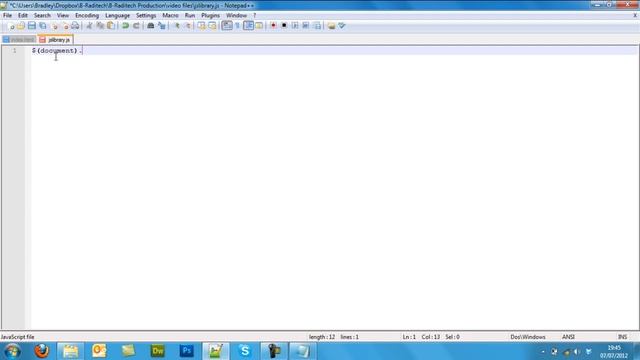This screenshot has width=640, height=360.
Task: Click the Zoom Out toolbar icon
Action: [x=187, y=26]
